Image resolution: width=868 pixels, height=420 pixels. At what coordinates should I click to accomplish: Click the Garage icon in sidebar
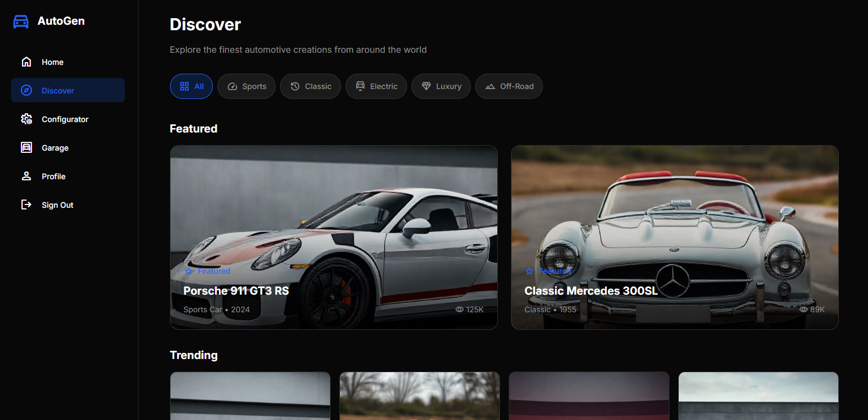[x=26, y=147]
